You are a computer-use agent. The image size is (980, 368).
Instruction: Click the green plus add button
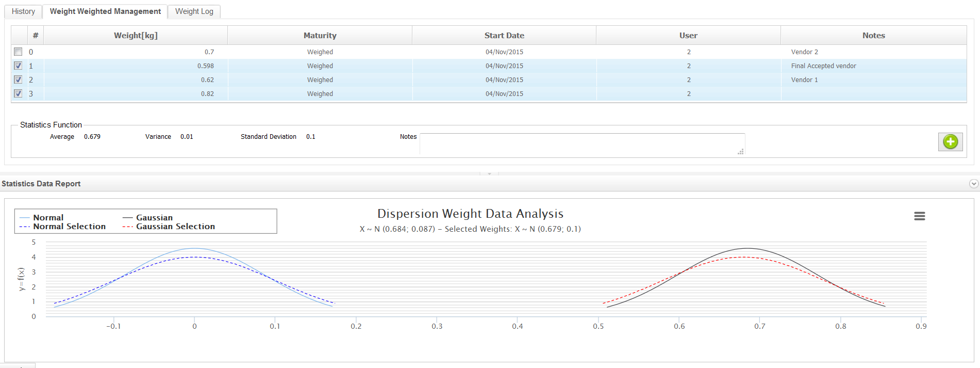pos(950,141)
